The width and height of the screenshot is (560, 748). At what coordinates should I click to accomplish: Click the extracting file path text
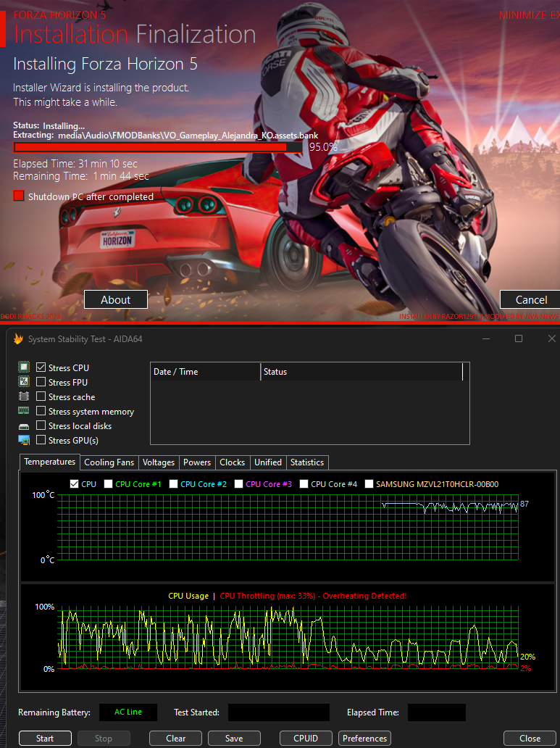[188, 136]
